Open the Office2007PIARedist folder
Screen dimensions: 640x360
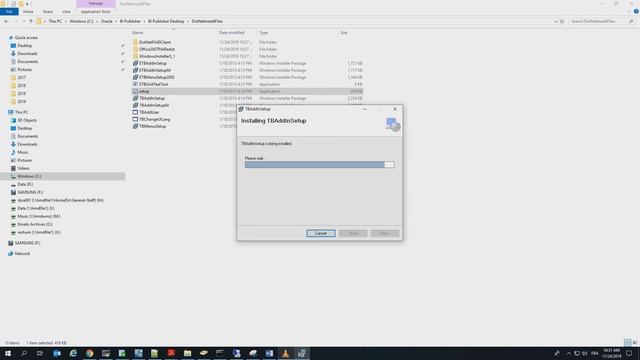tap(157, 49)
